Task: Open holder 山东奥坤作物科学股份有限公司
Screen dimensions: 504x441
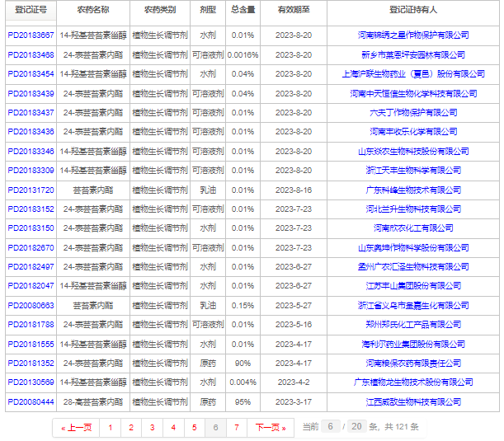Action: pos(413,248)
